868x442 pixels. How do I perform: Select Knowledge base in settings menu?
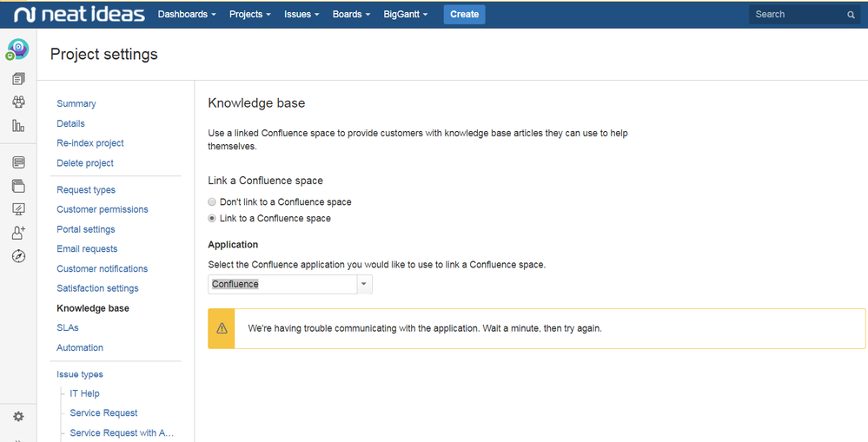click(93, 308)
